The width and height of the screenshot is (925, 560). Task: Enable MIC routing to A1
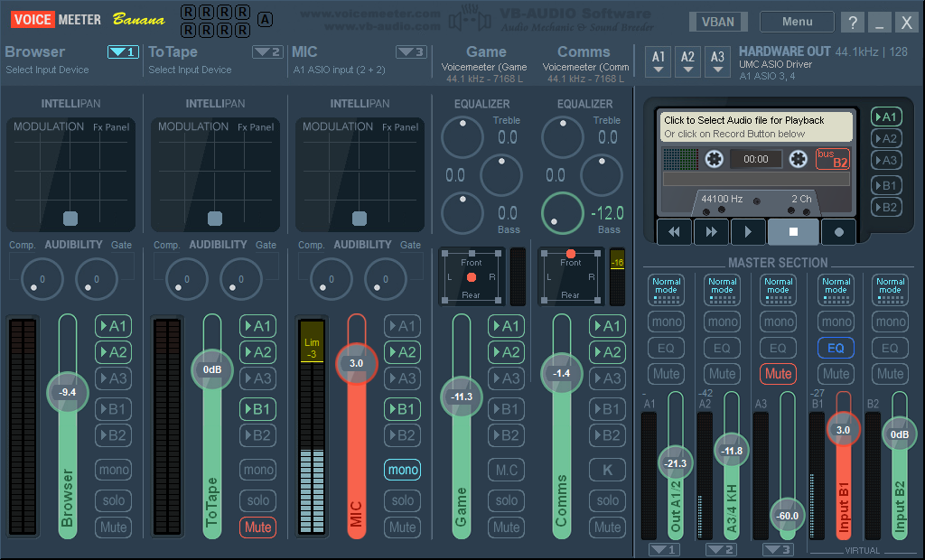402,326
